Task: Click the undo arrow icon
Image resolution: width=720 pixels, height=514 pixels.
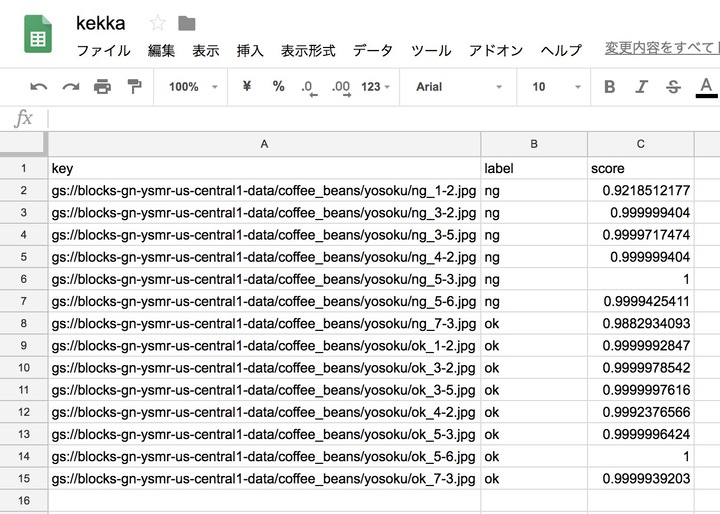Action: point(39,87)
